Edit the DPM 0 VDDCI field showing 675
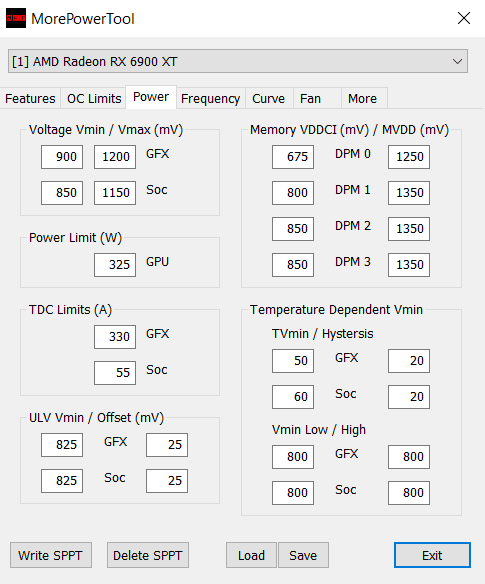The height and width of the screenshot is (584, 485). click(x=293, y=157)
